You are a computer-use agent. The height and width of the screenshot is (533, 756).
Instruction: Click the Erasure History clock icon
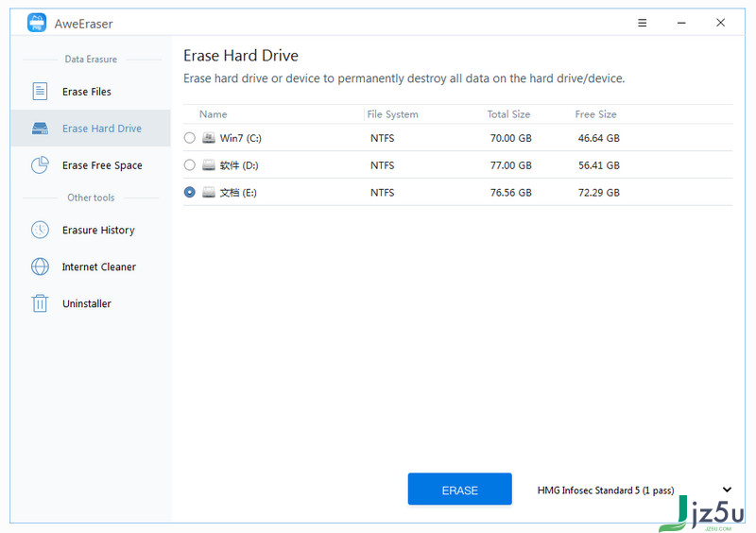pyautogui.click(x=40, y=230)
